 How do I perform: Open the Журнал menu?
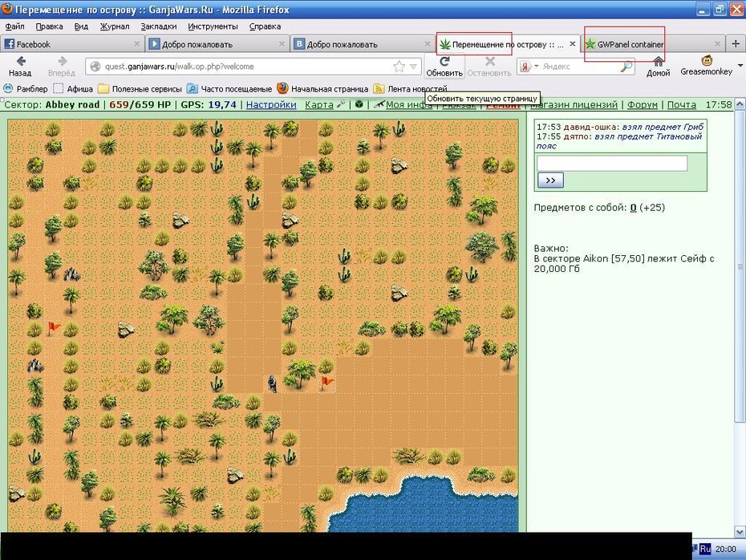(114, 26)
